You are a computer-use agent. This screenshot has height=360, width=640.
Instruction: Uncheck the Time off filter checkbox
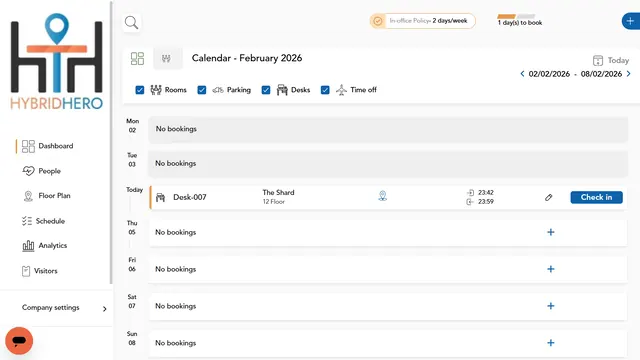(x=325, y=90)
